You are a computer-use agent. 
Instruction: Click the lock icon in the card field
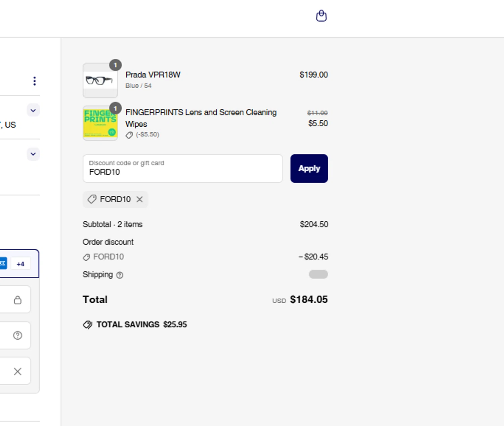18,300
